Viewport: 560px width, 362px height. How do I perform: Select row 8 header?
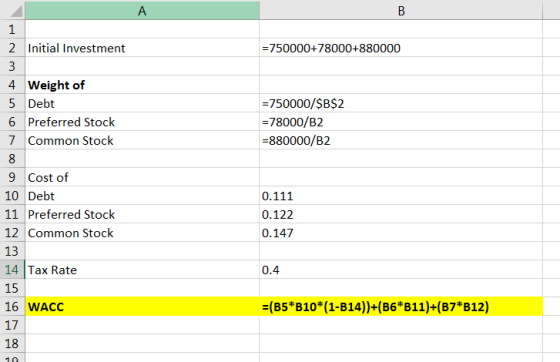[12, 159]
